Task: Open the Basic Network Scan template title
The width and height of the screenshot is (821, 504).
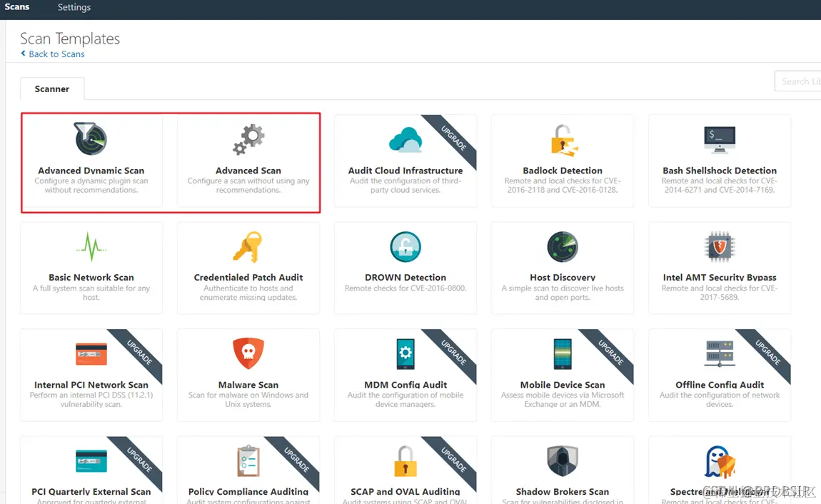Action: pyautogui.click(x=91, y=278)
